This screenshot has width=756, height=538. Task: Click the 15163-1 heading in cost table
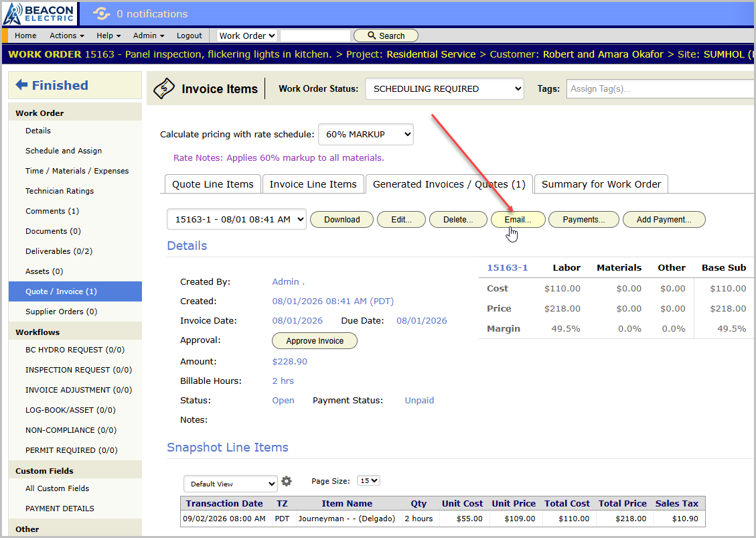point(507,268)
